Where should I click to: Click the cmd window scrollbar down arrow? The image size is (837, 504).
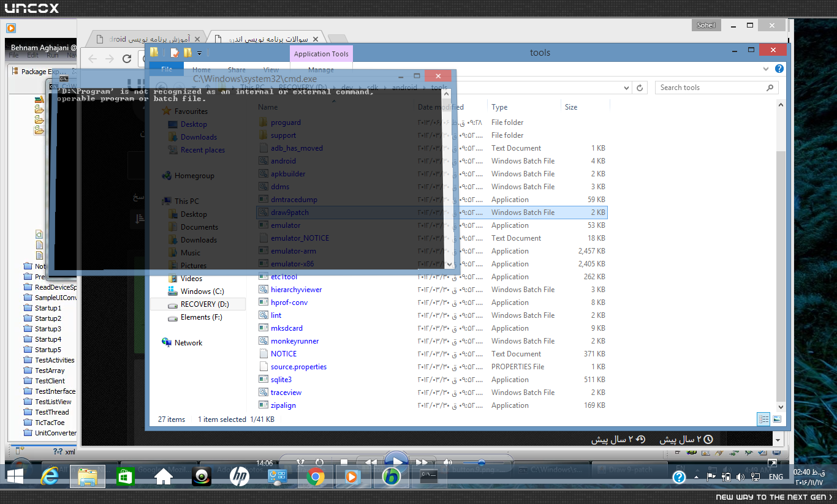pyautogui.click(x=449, y=264)
